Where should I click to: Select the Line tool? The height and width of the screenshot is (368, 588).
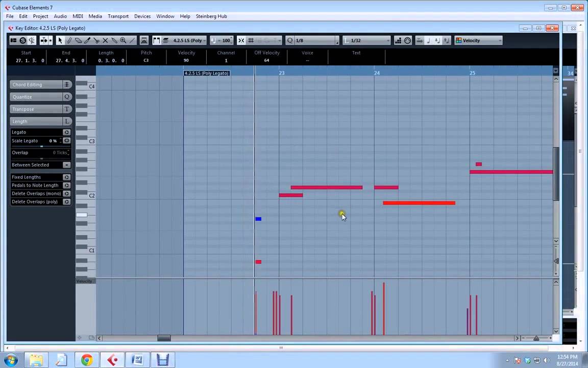pos(132,40)
